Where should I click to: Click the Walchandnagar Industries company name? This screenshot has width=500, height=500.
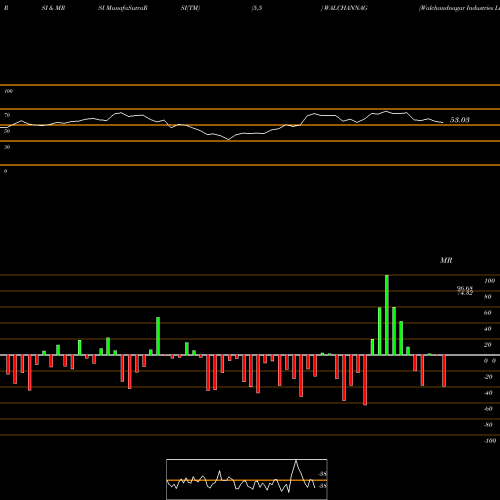(460, 8)
